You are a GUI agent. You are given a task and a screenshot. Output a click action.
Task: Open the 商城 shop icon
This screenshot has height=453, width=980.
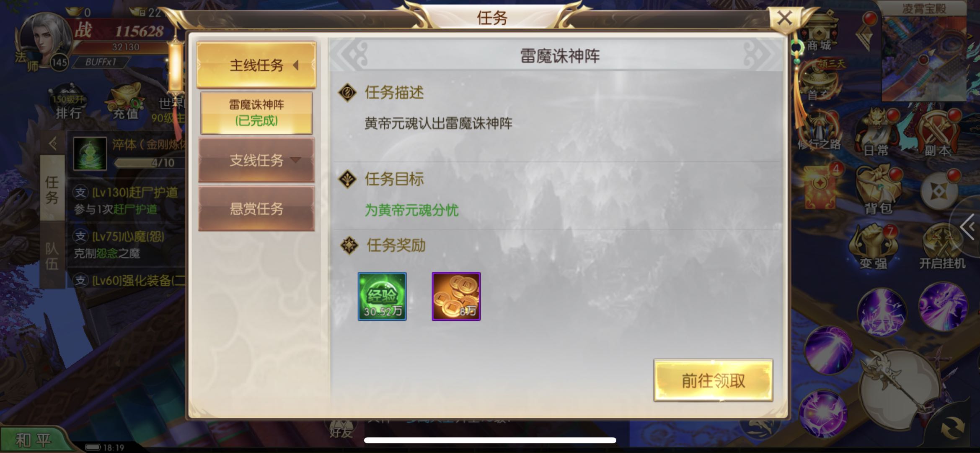pos(819,34)
